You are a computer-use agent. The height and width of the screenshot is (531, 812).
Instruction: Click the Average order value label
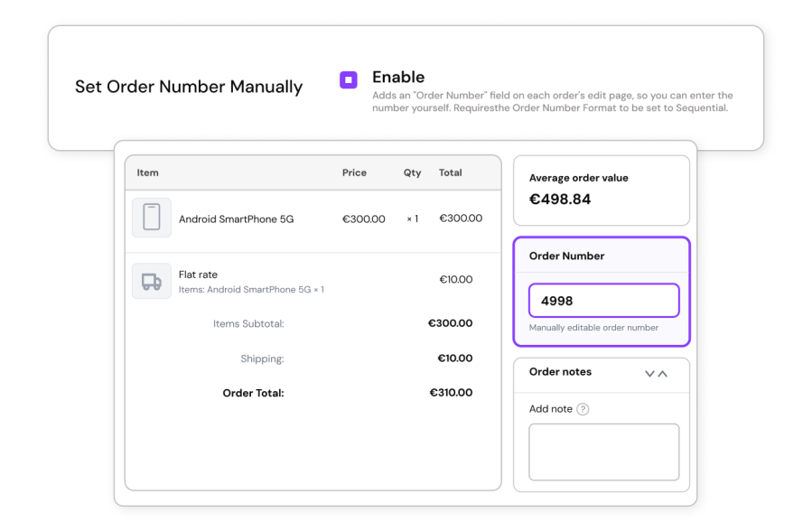click(578, 178)
